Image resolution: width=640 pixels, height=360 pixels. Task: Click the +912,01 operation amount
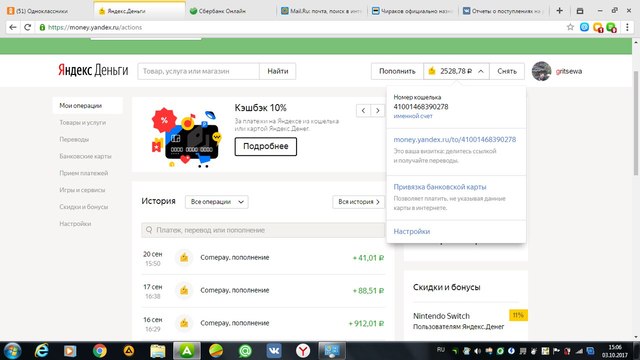click(x=366, y=323)
